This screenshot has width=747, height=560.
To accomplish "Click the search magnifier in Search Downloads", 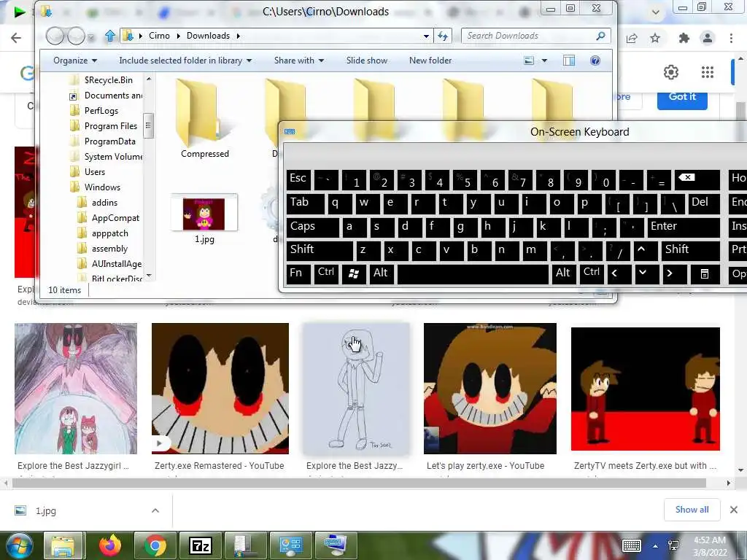I will click(x=601, y=36).
